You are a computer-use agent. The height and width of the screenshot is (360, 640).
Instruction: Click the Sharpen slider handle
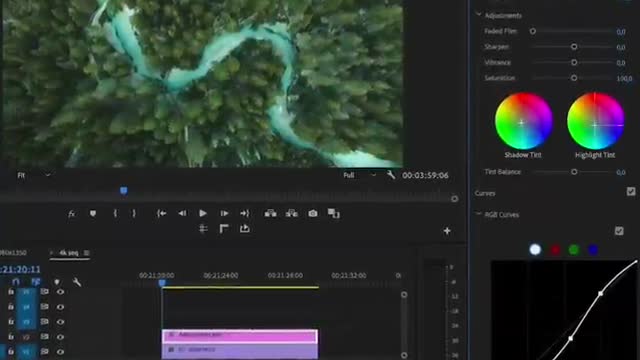pos(574,47)
